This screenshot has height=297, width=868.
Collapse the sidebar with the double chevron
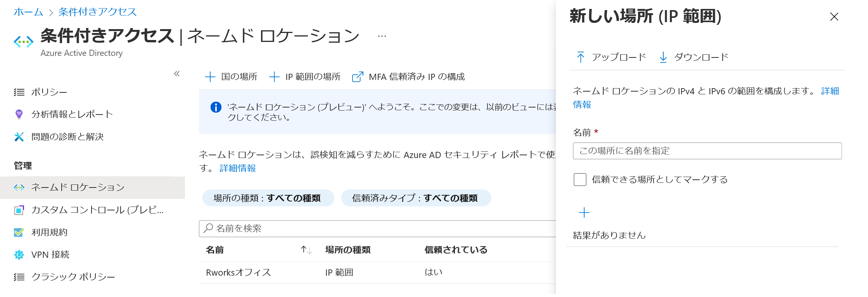tap(176, 73)
